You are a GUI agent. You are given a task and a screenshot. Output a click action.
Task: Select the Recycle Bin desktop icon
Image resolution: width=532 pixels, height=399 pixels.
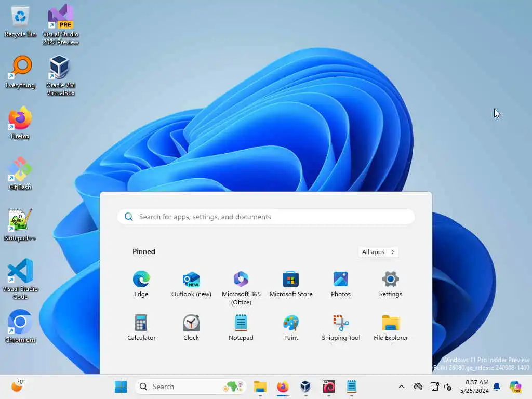click(x=20, y=22)
